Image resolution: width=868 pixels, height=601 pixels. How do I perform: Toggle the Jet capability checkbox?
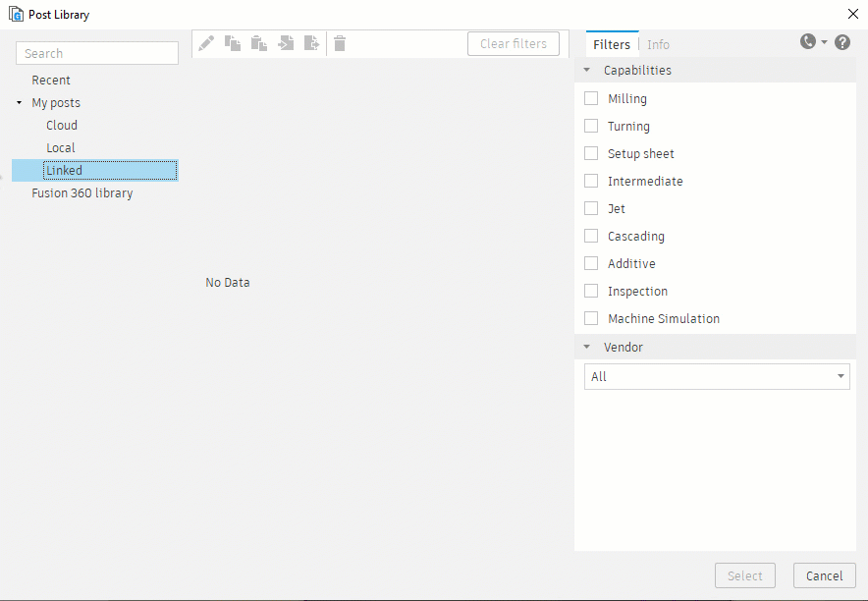pos(591,208)
